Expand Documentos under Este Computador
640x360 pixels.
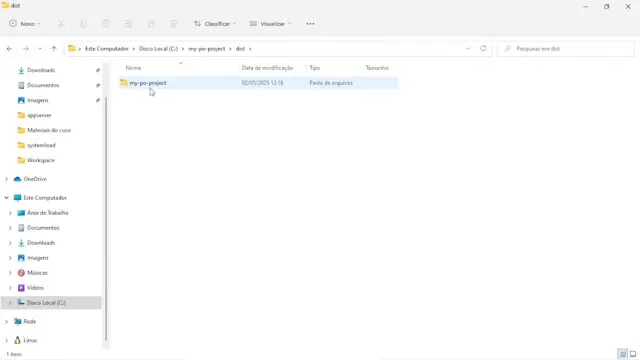click(x=10, y=228)
